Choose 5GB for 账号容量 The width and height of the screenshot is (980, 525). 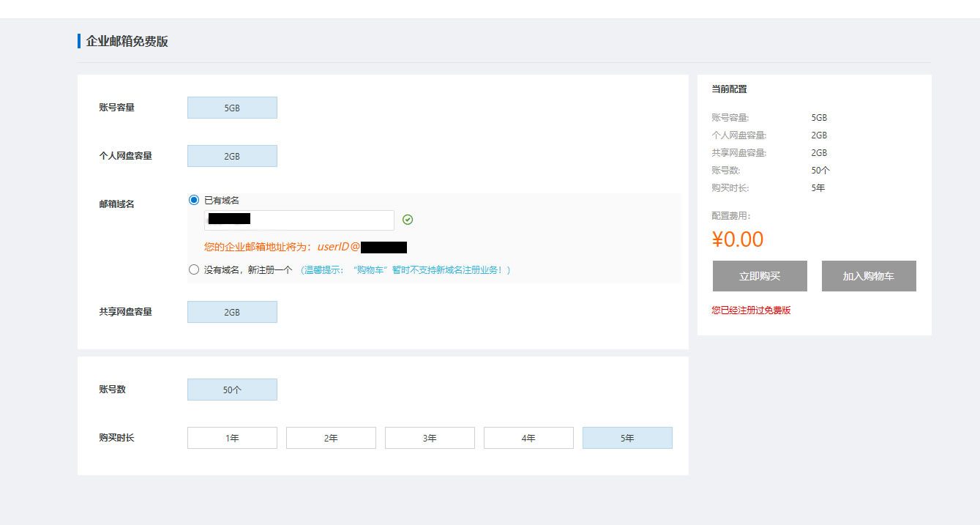[x=232, y=108]
